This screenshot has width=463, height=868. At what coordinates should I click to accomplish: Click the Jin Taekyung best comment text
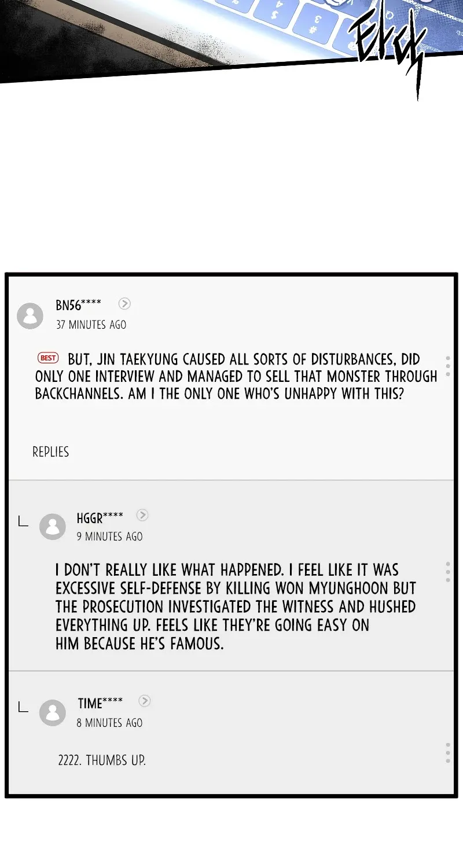236,377
